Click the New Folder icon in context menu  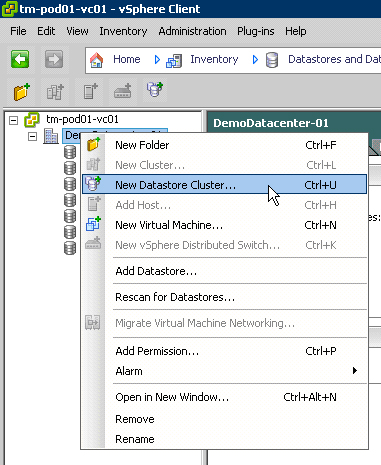click(x=93, y=145)
